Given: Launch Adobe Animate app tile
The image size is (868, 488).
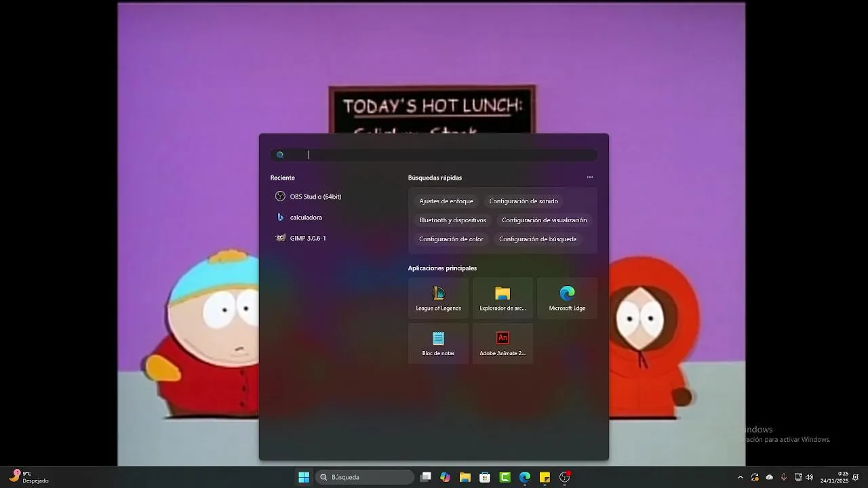Looking at the screenshot, I should [502, 343].
